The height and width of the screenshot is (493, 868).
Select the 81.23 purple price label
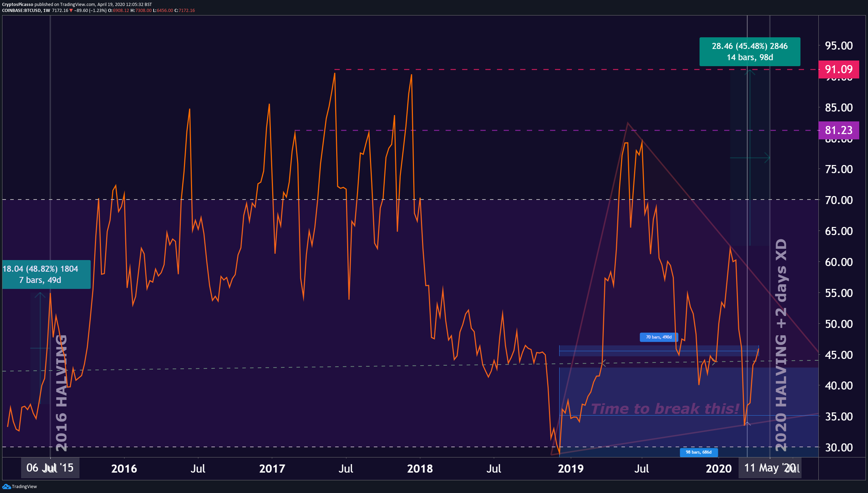(x=839, y=130)
